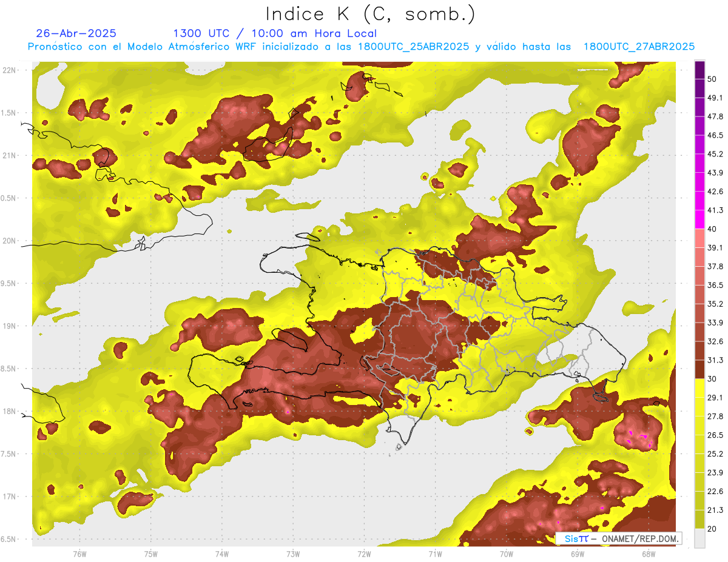This screenshot has width=728, height=562.
Task: Click the color scale label '23.9'
Action: 715,473
